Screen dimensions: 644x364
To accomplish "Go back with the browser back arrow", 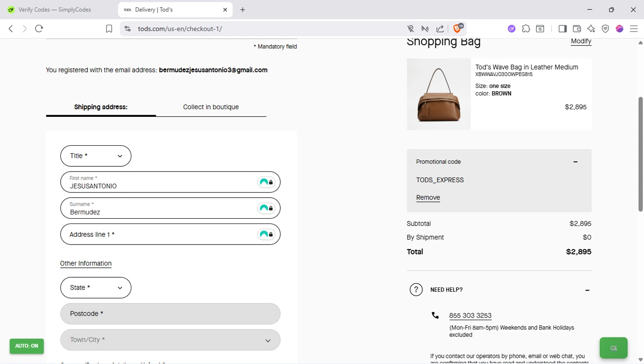I will tap(11, 29).
